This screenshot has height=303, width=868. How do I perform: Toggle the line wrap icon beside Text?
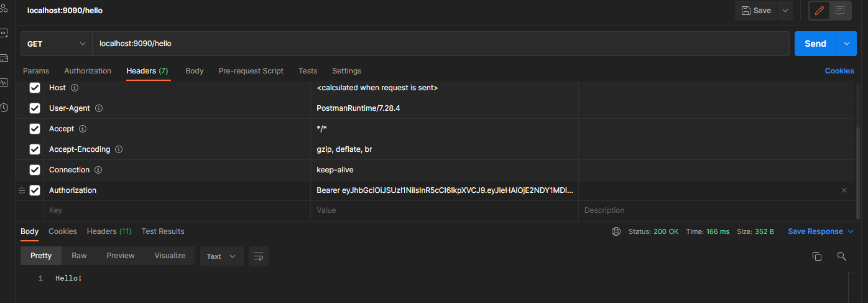point(259,256)
